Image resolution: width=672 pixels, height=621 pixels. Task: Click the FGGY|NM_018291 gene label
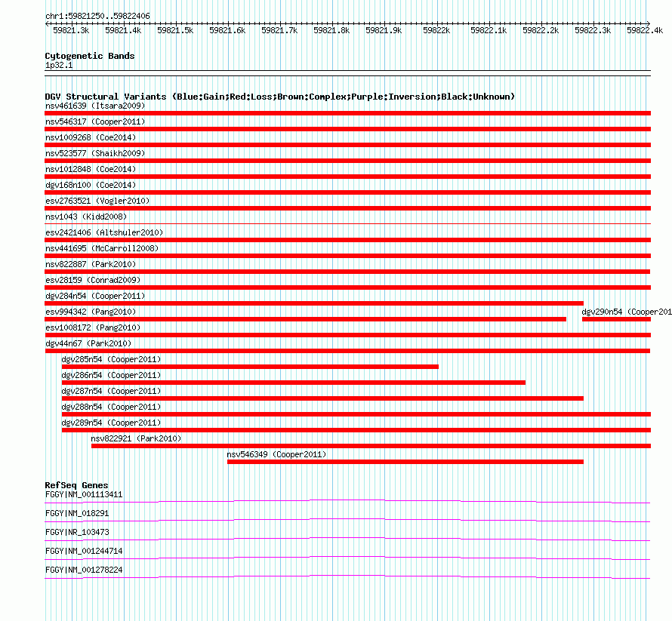point(77,513)
